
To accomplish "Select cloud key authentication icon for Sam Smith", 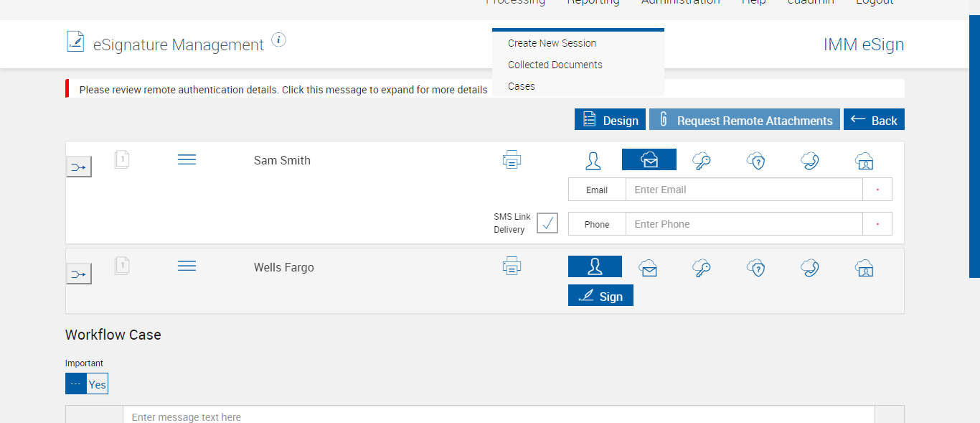I will 702,160.
